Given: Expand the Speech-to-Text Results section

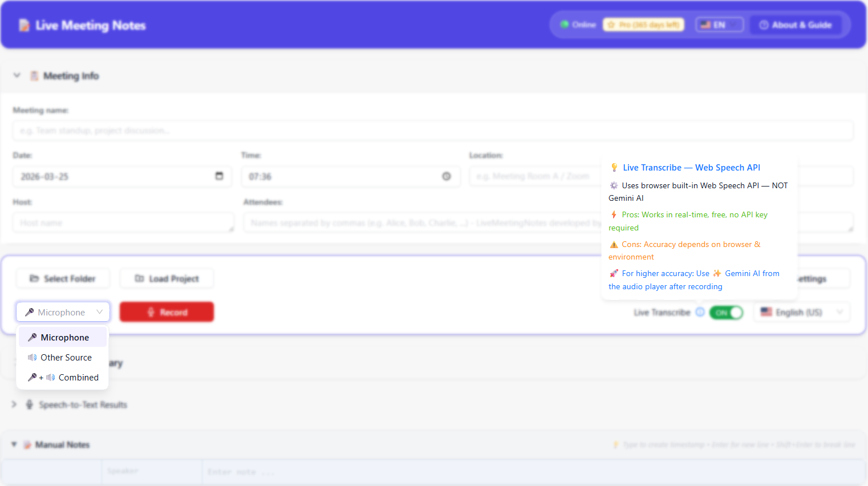Looking at the screenshot, I should [14, 404].
